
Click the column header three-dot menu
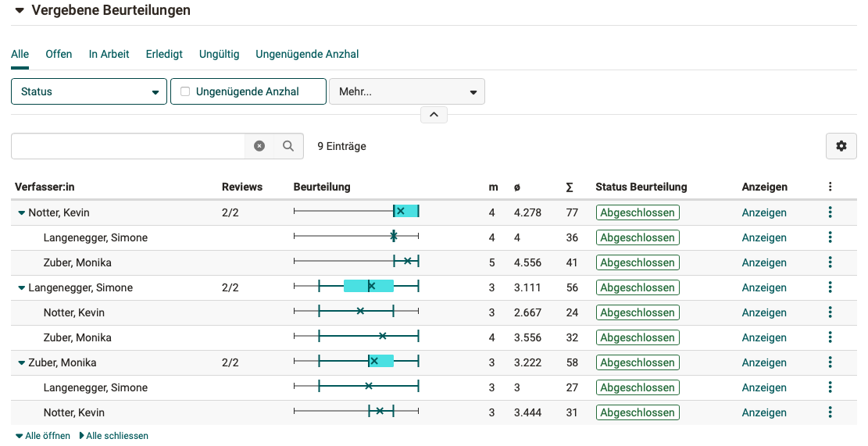[830, 187]
